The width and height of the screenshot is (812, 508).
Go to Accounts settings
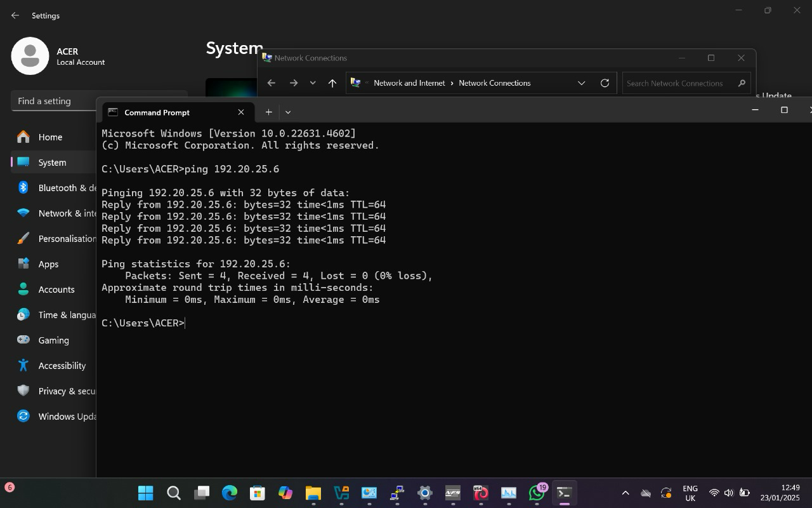pyautogui.click(x=56, y=290)
